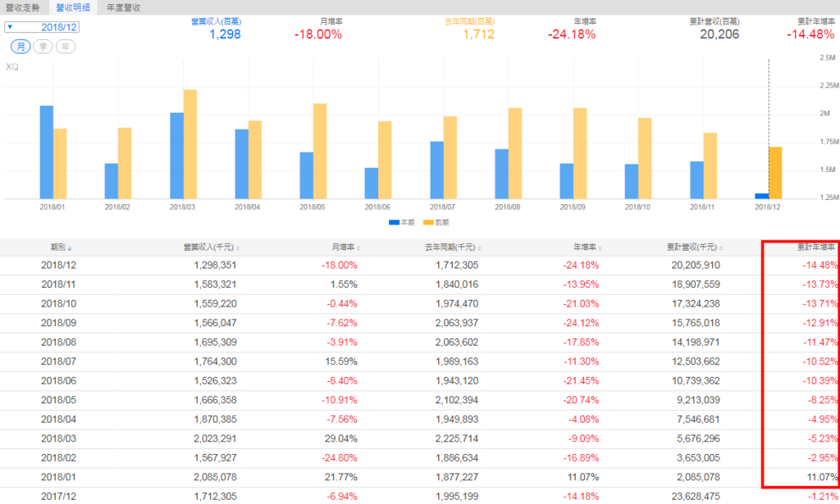Click monthly growth value 29.04%
The height and width of the screenshot is (504, 840).
pos(340,438)
